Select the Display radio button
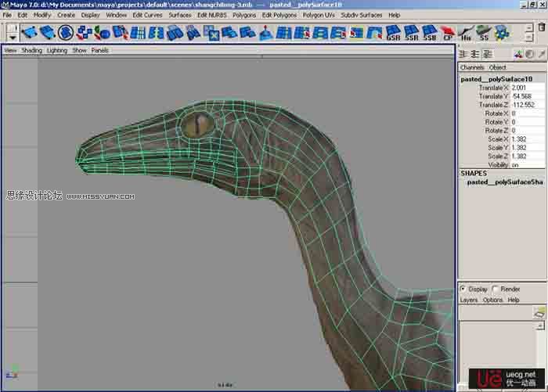Image resolution: width=548 pixels, height=392 pixels. coord(463,289)
